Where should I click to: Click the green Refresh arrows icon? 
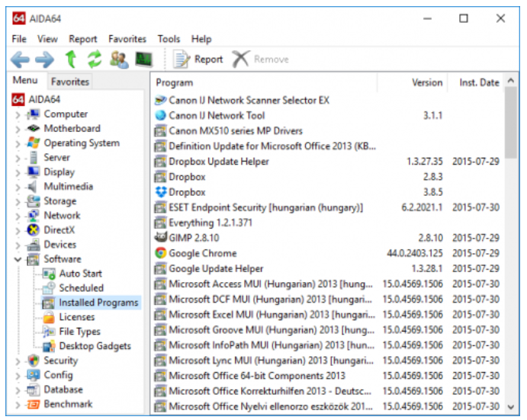(x=95, y=59)
